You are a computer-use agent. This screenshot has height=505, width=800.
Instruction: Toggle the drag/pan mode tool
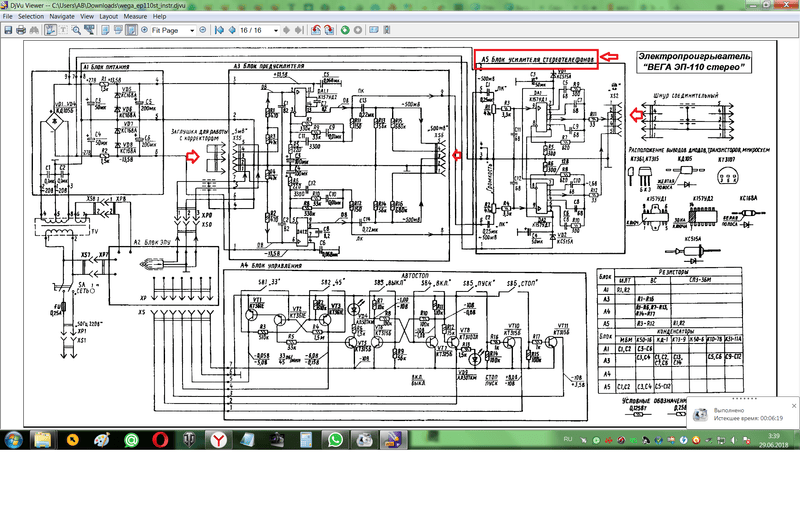click(50, 30)
